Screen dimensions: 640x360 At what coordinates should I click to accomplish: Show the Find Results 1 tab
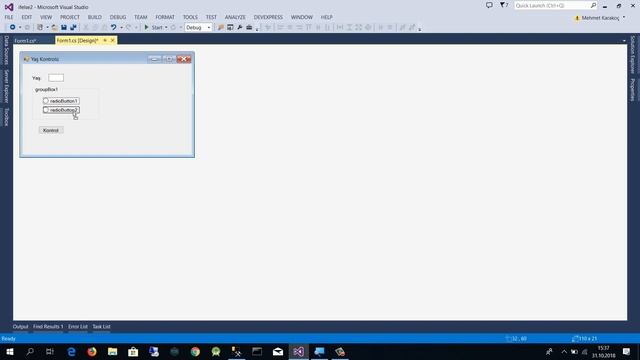(48, 327)
